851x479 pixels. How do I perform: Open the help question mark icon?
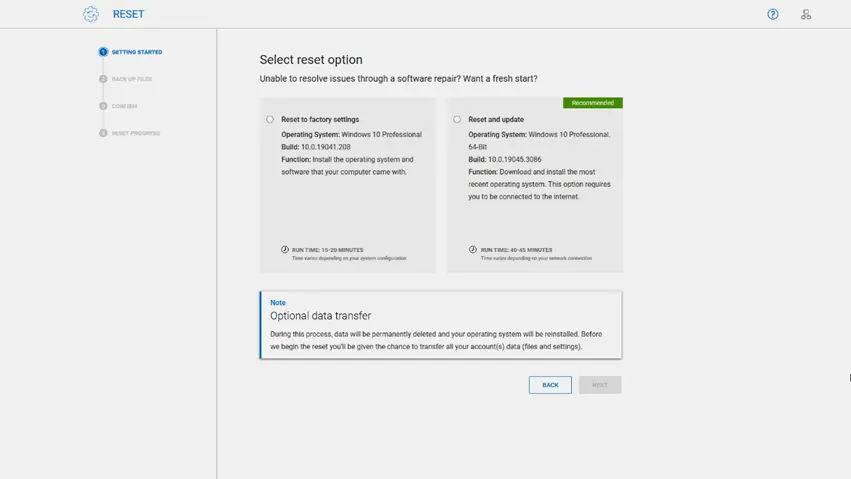(x=772, y=14)
